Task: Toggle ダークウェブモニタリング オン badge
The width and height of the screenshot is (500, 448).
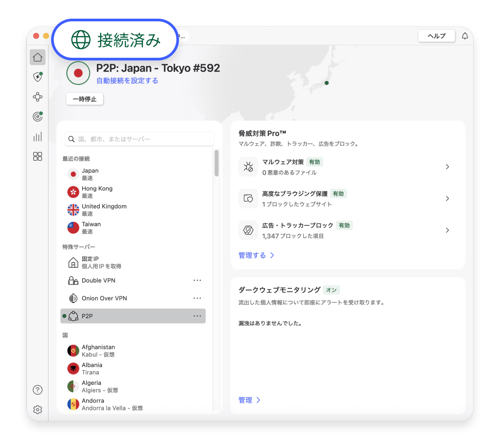Action: (x=332, y=289)
